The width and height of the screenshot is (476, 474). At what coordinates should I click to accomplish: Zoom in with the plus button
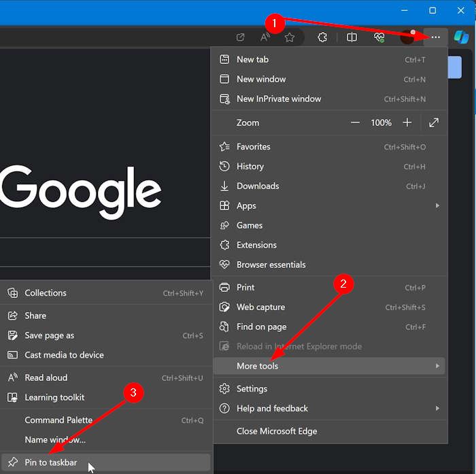(x=407, y=122)
